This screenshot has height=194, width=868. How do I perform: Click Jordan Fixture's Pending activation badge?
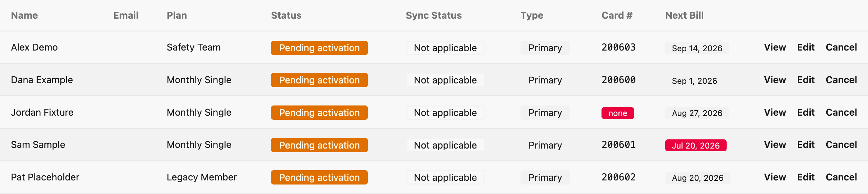319,113
